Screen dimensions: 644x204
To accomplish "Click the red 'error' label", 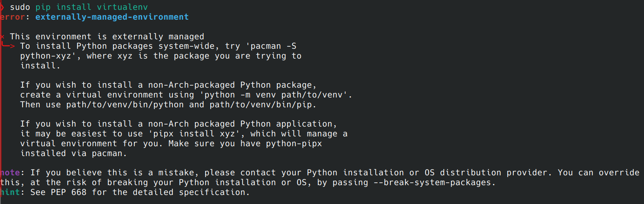I will tap(12, 17).
